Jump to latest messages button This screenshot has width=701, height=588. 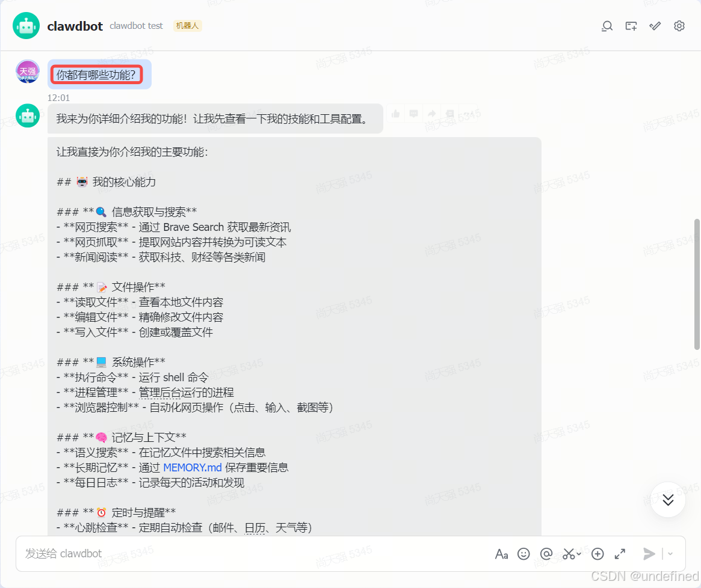(668, 500)
